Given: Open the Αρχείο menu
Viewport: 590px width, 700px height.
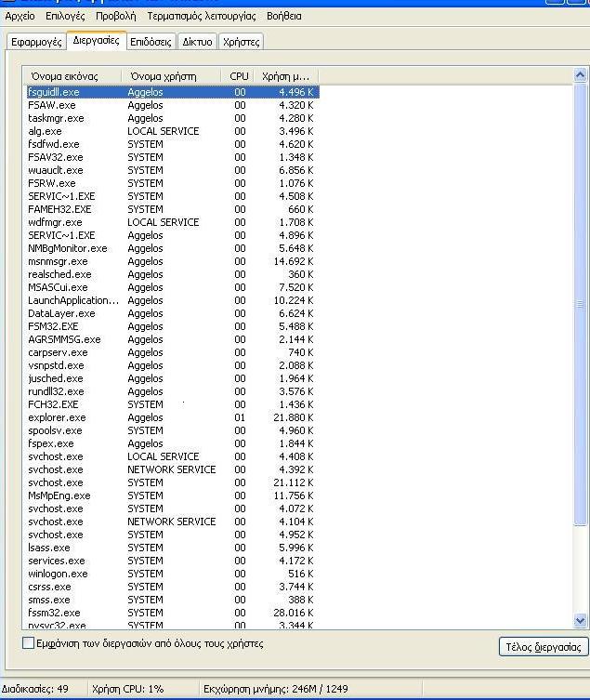Looking at the screenshot, I should (20, 16).
